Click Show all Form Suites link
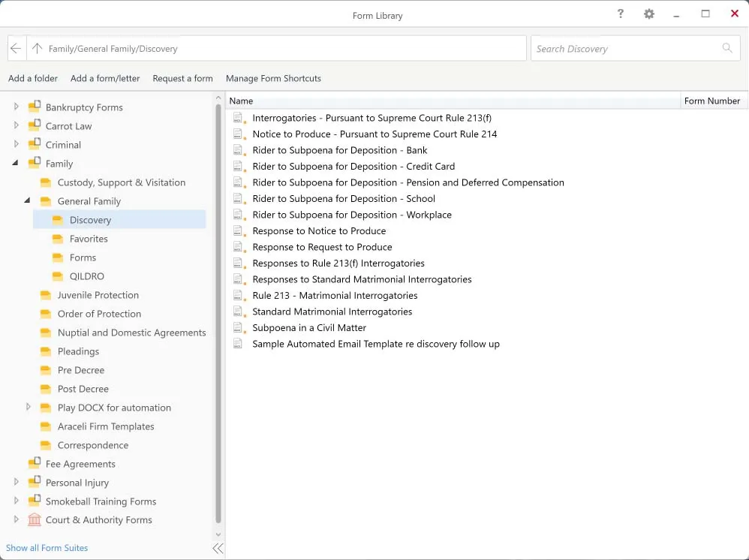This screenshot has width=749, height=560. [47, 548]
